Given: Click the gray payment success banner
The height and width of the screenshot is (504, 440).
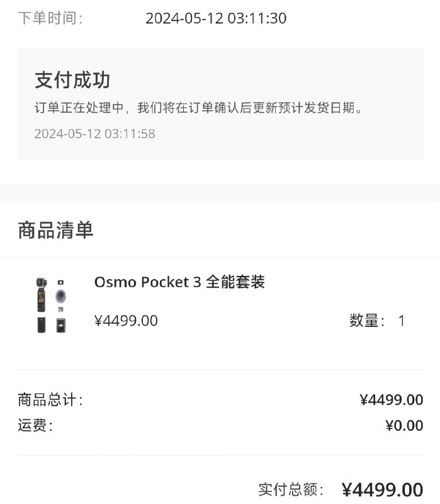Looking at the screenshot, I should coord(220,101).
